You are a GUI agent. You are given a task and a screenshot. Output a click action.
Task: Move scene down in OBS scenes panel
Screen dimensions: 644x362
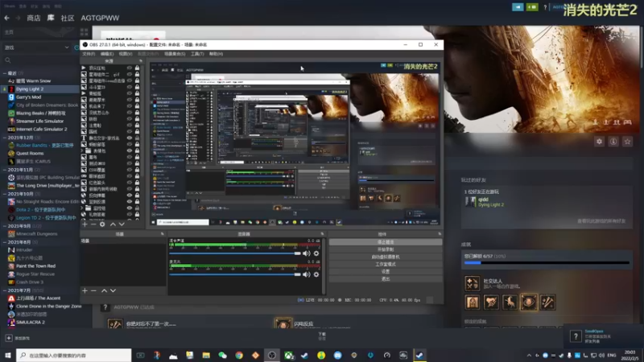point(113,290)
